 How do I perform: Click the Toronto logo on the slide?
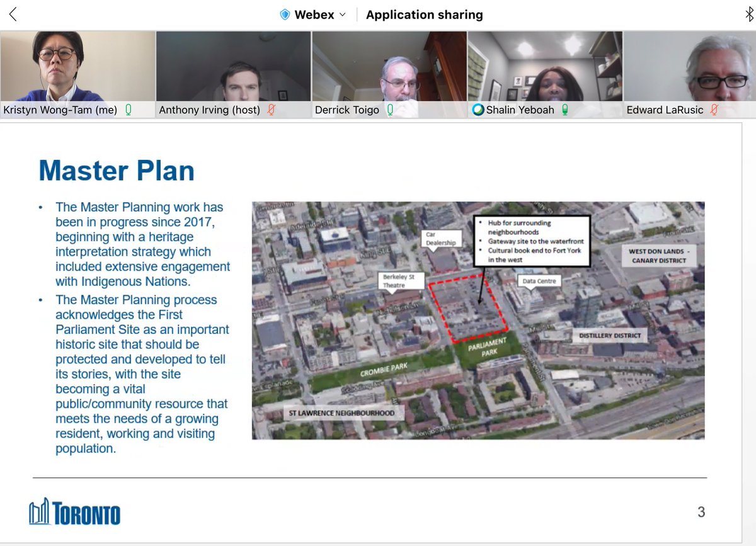tap(74, 512)
